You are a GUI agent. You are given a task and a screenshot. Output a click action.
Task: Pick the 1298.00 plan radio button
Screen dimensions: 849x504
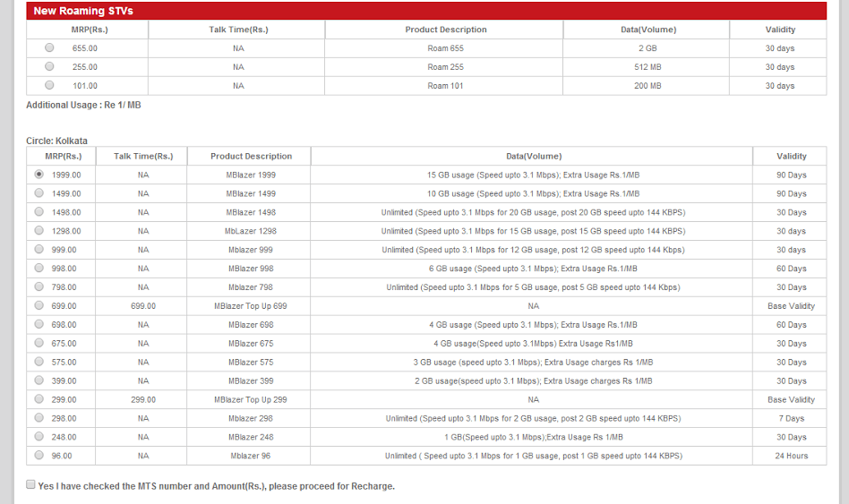(x=39, y=230)
